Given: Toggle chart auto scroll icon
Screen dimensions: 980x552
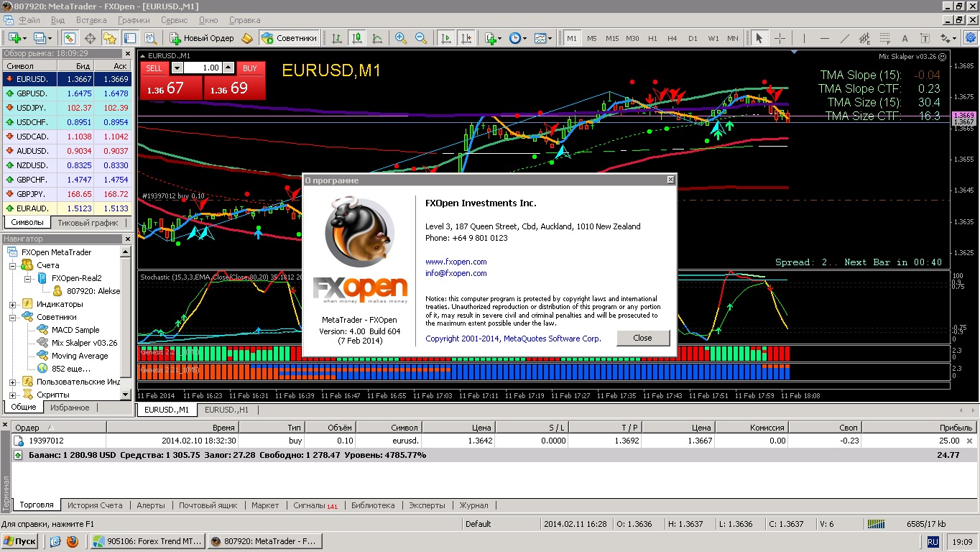Looking at the screenshot, I should [x=446, y=38].
